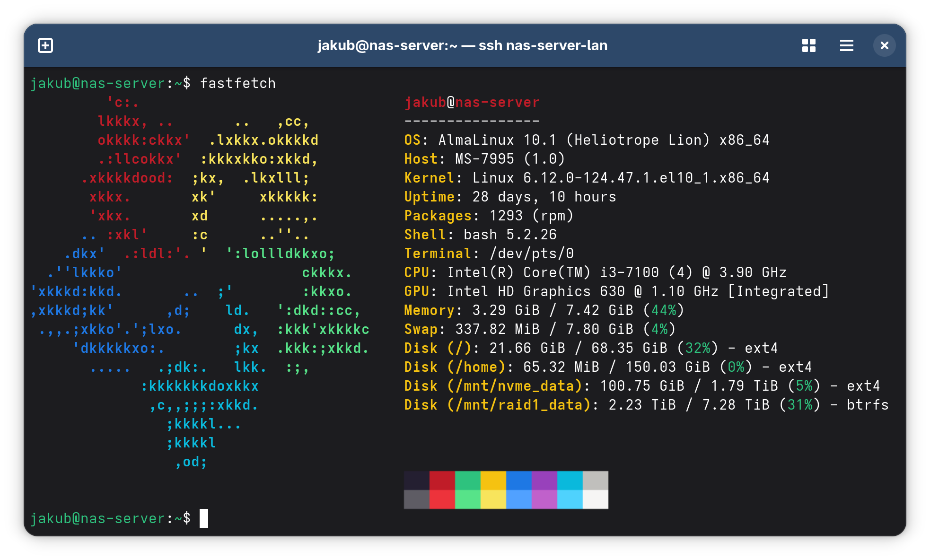Click the Kernel version 'Linux 6.12.0-124.47.1.el10_1.x86_64'

pyautogui.click(x=621, y=178)
